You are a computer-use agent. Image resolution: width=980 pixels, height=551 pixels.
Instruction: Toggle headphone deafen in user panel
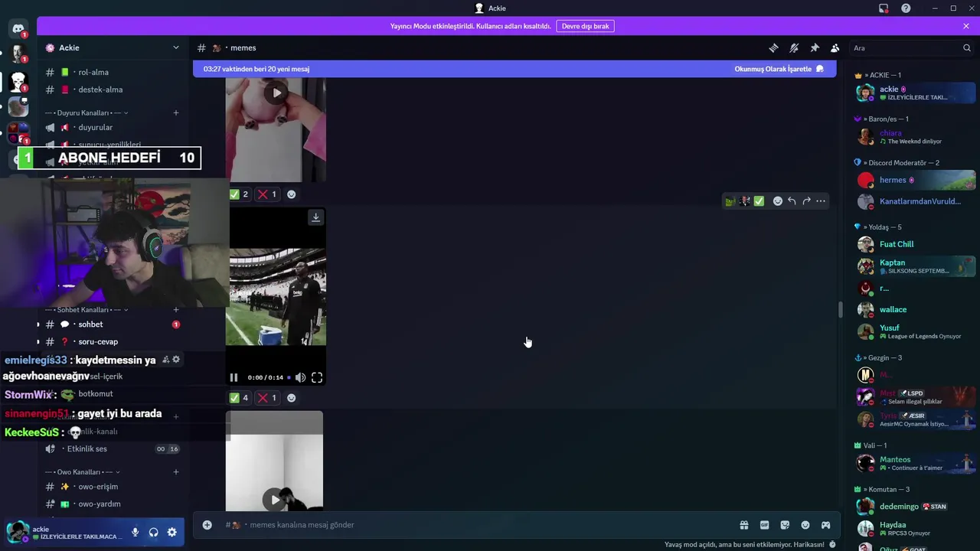click(153, 533)
